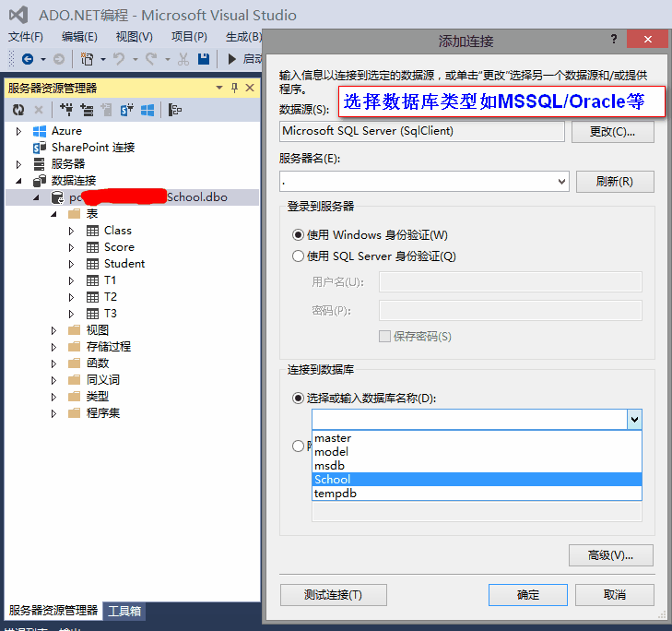
Task: Switch to the 工具箱 tab
Action: coord(124,611)
